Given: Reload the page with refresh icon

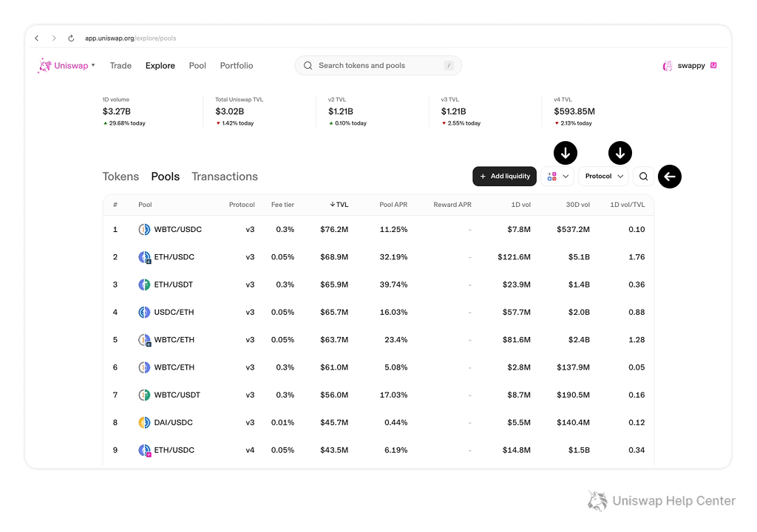Looking at the screenshot, I should tap(71, 38).
